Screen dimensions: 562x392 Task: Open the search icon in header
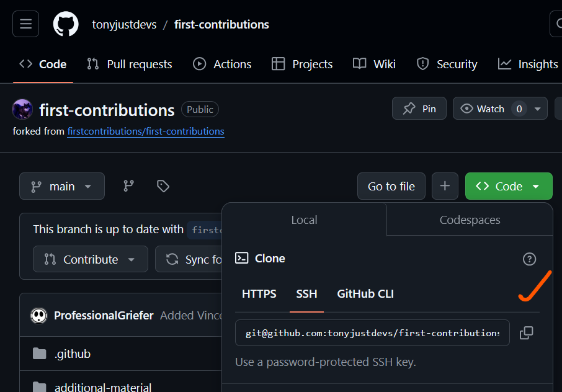tap(556, 24)
